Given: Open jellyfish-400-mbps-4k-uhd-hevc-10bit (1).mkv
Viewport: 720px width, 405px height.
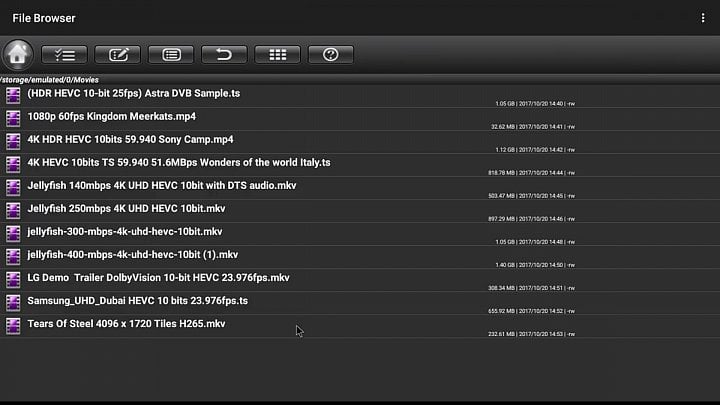Looking at the screenshot, I should pos(133,254).
